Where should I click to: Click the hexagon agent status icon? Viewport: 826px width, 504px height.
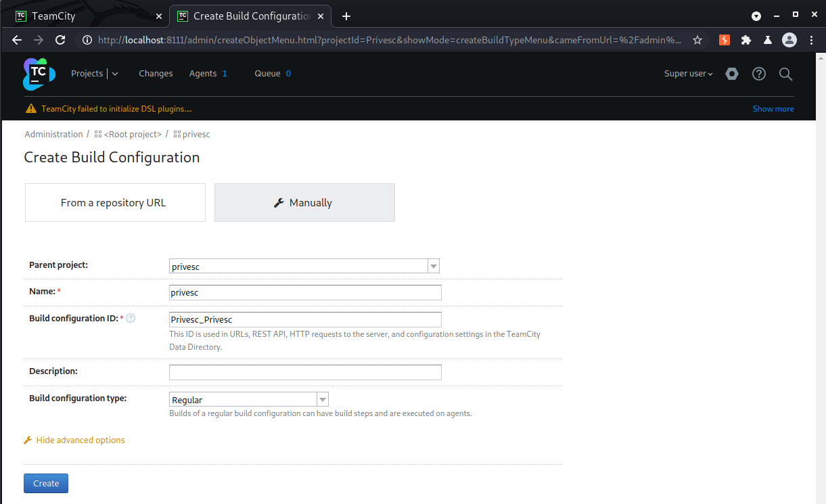tap(732, 74)
